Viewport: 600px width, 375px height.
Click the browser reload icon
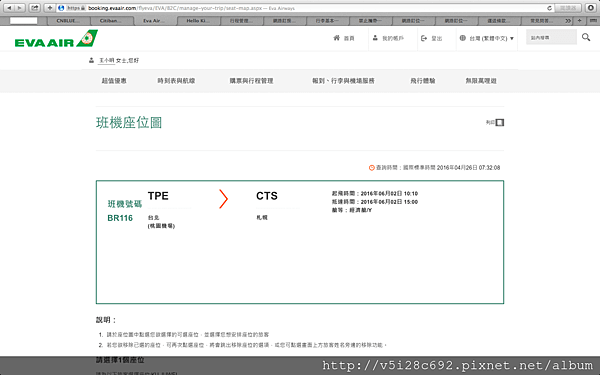click(549, 8)
